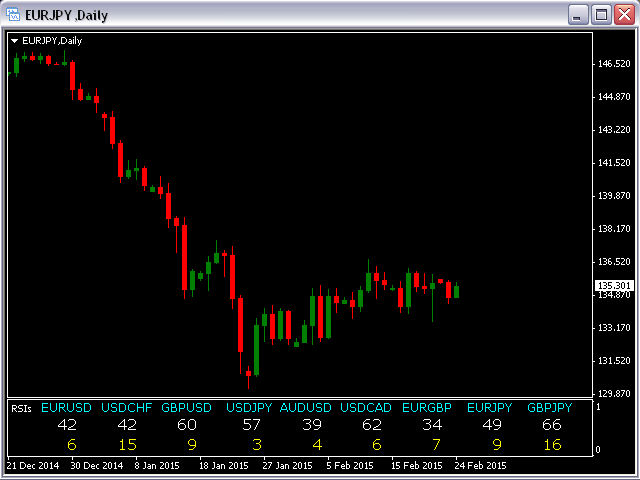This screenshot has width=640, height=480.
Task: Select the USDCHF label in RSIs panel
Action: pos(127,407)
